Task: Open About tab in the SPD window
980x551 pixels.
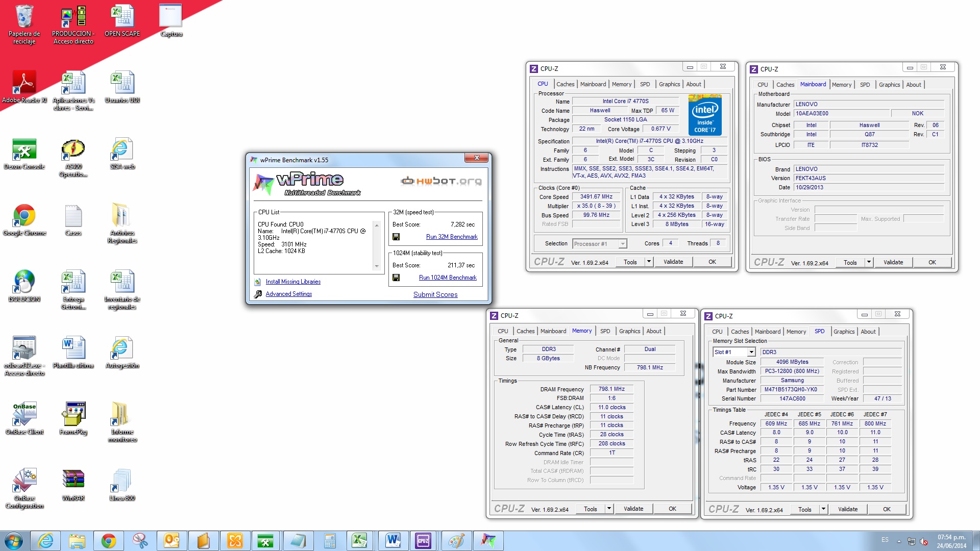Action: tap(868, 332)
